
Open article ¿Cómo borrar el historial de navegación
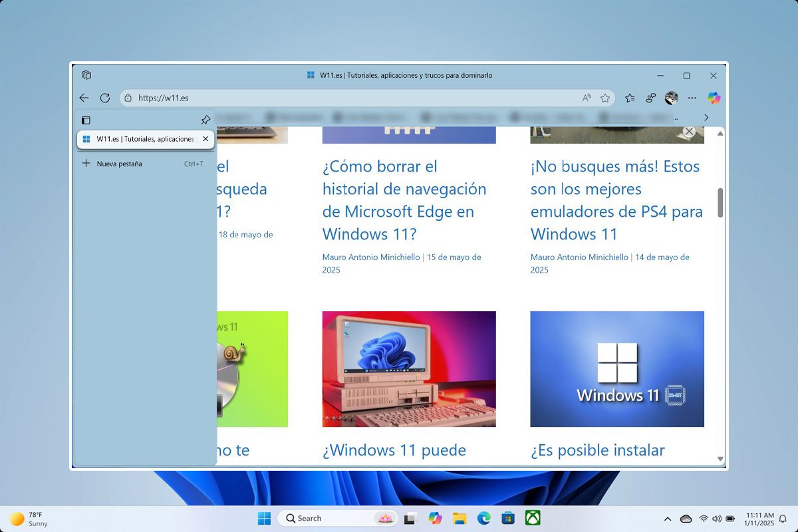[404, 200]
